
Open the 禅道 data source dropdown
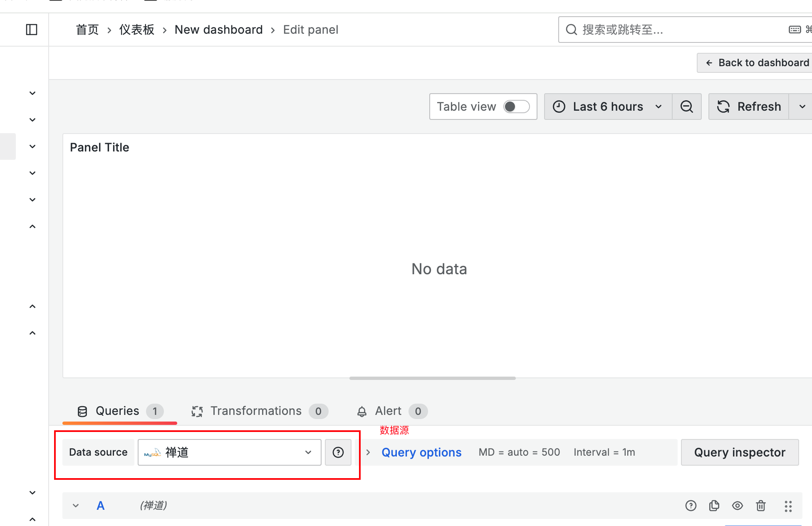click(230, 452)
